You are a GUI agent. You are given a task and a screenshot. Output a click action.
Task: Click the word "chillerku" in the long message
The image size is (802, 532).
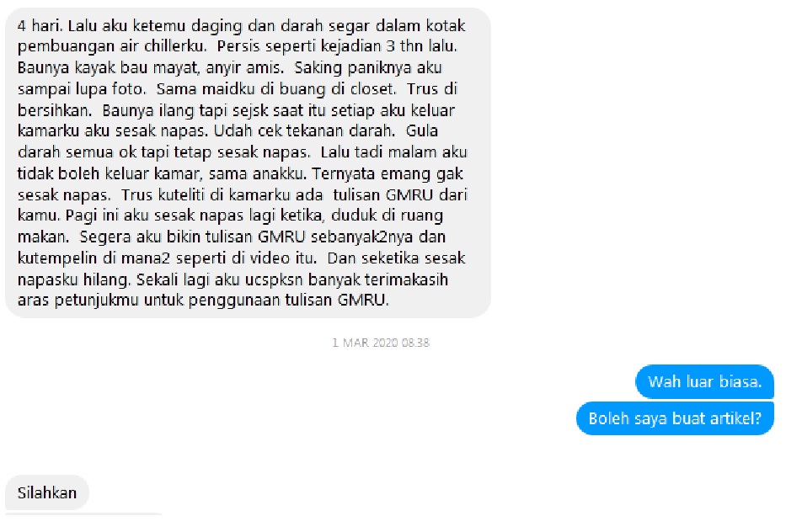pyautogui.click(x=174, y=46)
